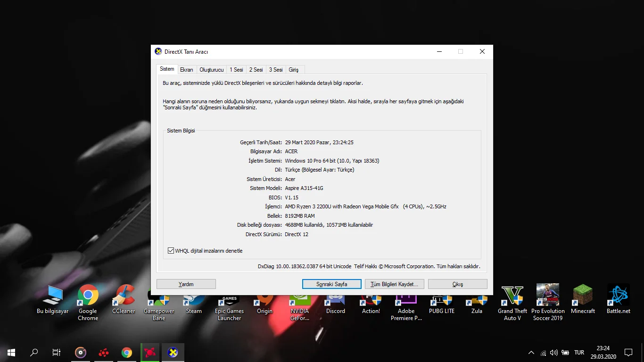Click BIOS value V1.15
Screen dimensions: 644x362
coord(292,197)
